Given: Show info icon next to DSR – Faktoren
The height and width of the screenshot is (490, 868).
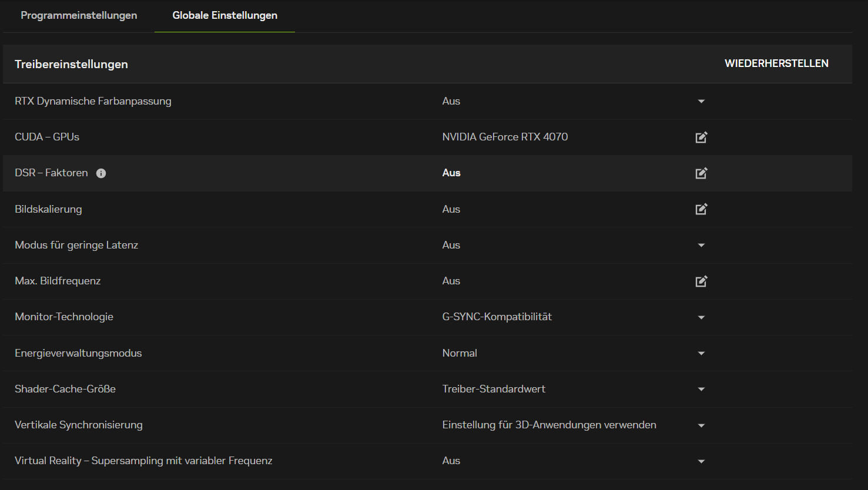Looking at the screenshot, I should tap(101, 173).
